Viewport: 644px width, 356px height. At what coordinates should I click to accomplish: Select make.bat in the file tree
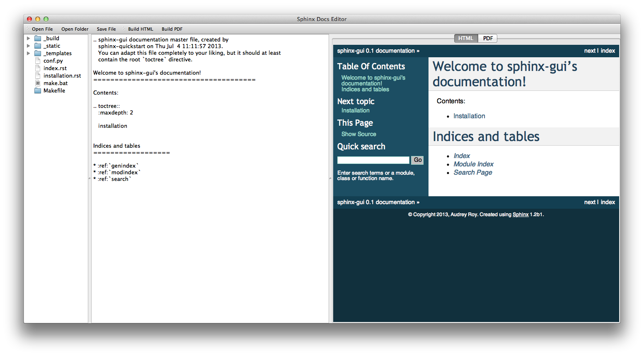(56, 83)
